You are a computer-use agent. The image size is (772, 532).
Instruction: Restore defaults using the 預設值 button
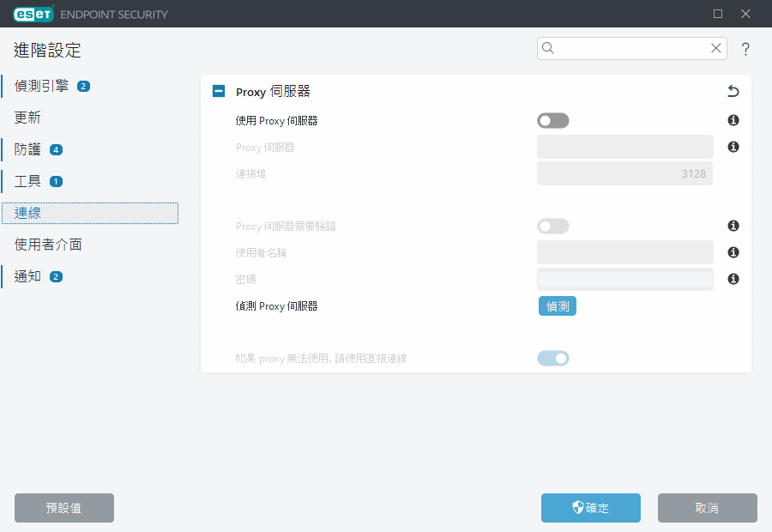[x=63, y=508]
